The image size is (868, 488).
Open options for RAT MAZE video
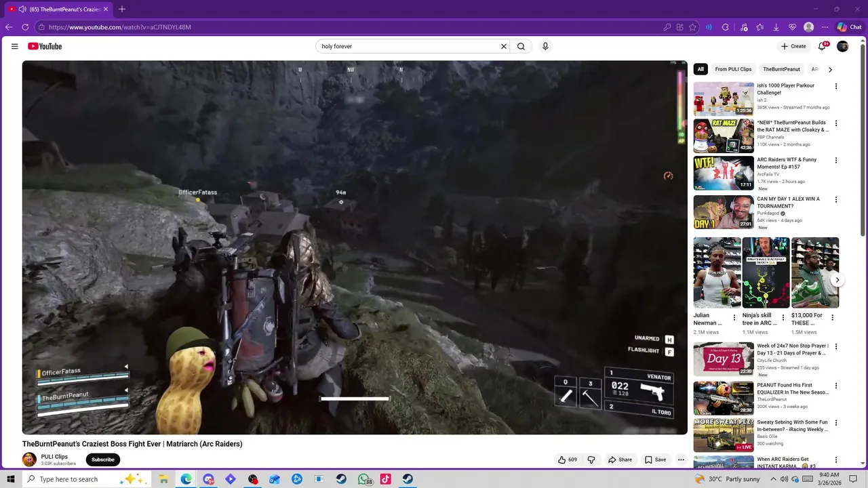[835, 123]
